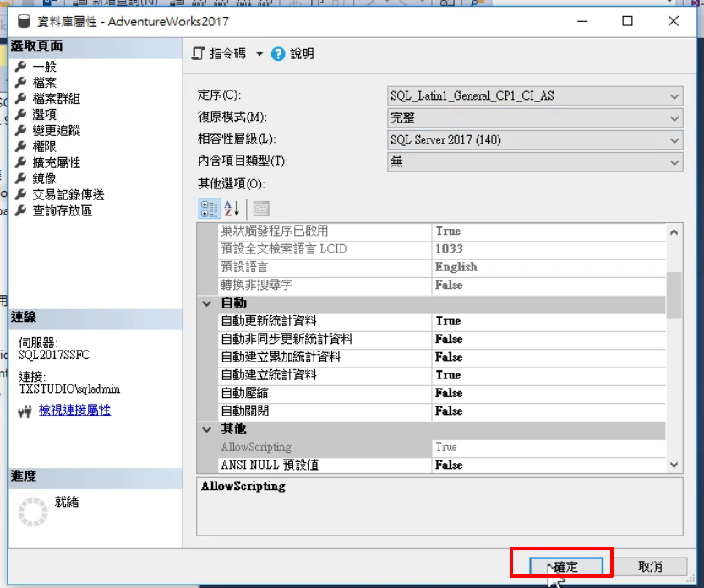Screen dimensions: 704x588
Task: Click the 巢狀觸發程序已啟用 row
Action: pyautogui.click(x=442, y=231)
